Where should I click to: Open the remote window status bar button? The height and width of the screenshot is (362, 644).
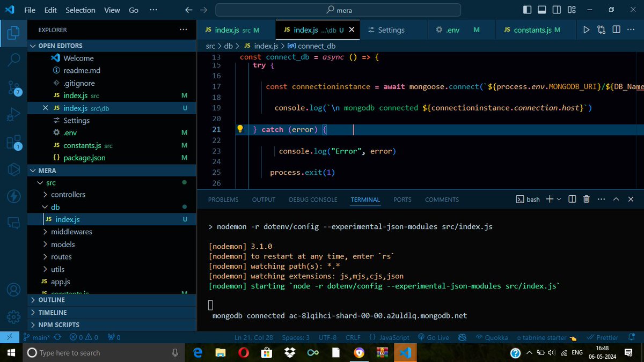tap(10, 337)
